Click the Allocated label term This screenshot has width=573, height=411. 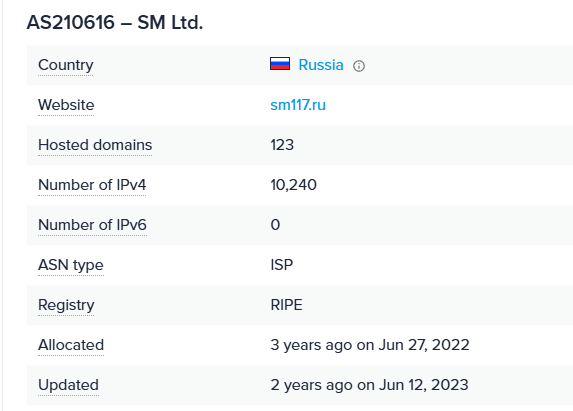71,345
